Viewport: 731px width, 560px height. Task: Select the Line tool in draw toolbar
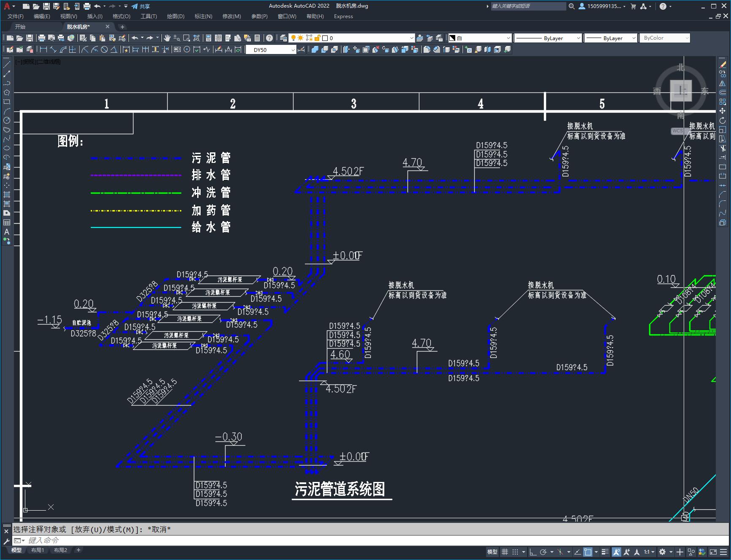[7, 65]
